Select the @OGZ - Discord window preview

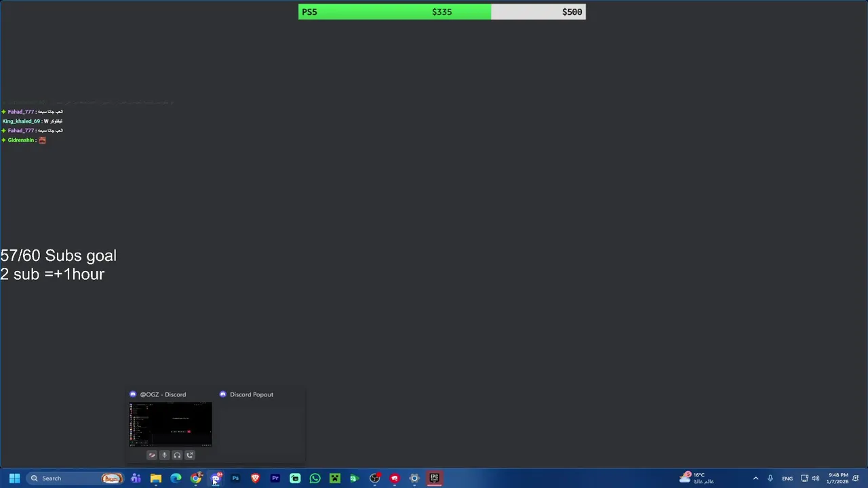click(170, 424)
